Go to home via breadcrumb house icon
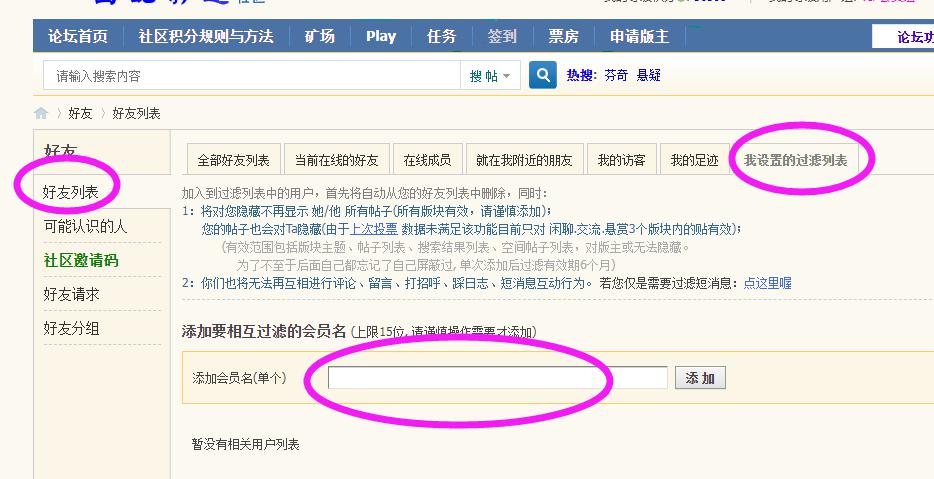Image resolution: width=934 pixels, height=479 pixels. [x=41, y=113]
